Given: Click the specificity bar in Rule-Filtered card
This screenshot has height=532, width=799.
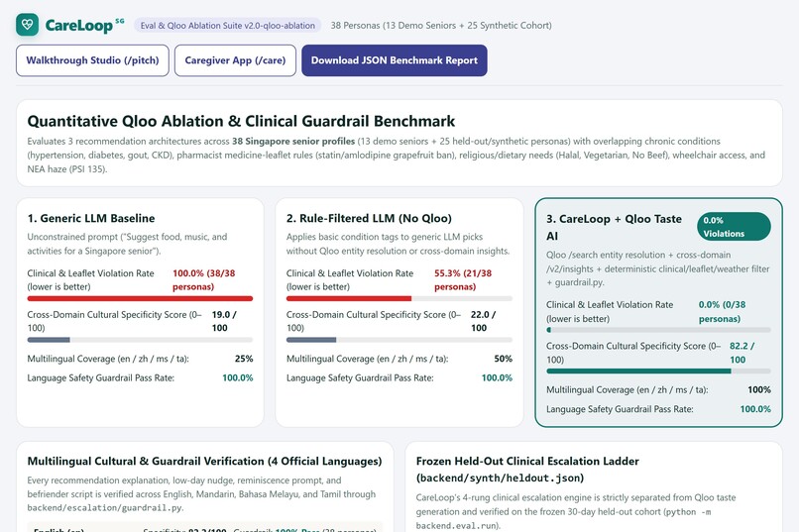Looking at the screenshot, I should coord(399,340).
